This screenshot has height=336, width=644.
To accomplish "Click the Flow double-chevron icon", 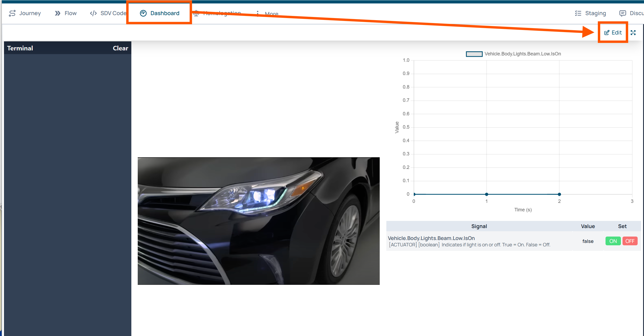I will click(58, 13).
